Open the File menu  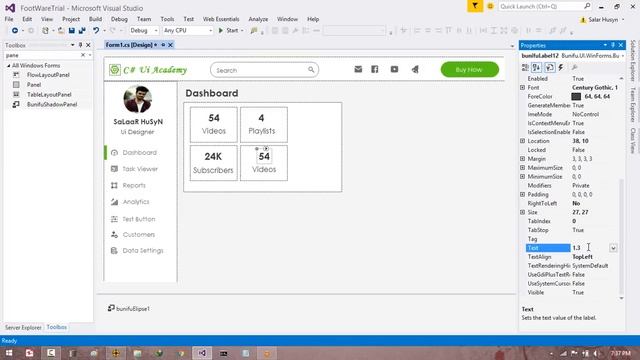tap(9, 19)
